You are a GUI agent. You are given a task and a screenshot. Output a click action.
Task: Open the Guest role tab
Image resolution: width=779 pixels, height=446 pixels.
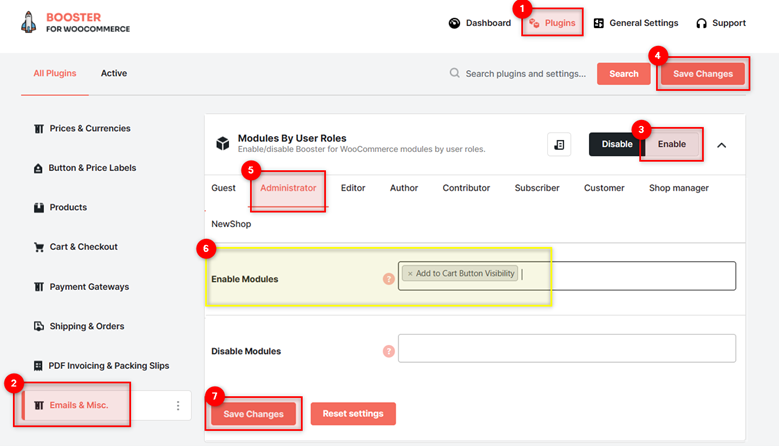223,188
